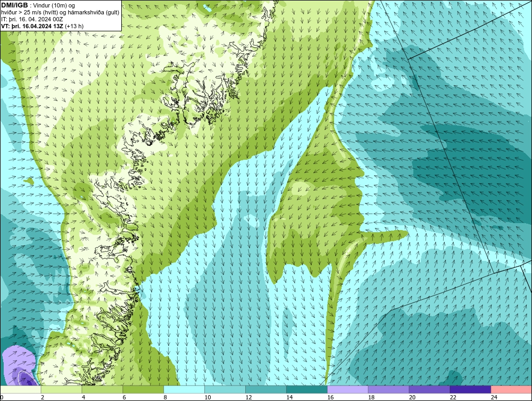Click the green 4–6 m/s legend swatch
This screenshot has height=401, width=532.
click(x=102, y=389)
